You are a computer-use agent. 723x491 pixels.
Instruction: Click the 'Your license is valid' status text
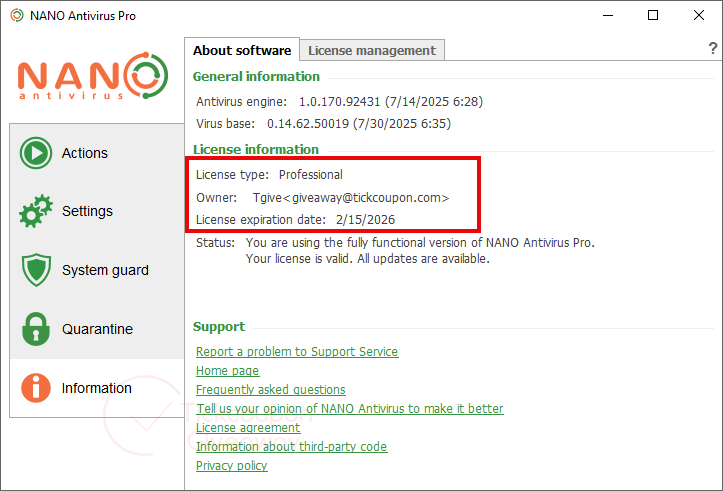(x=300, y=259)
